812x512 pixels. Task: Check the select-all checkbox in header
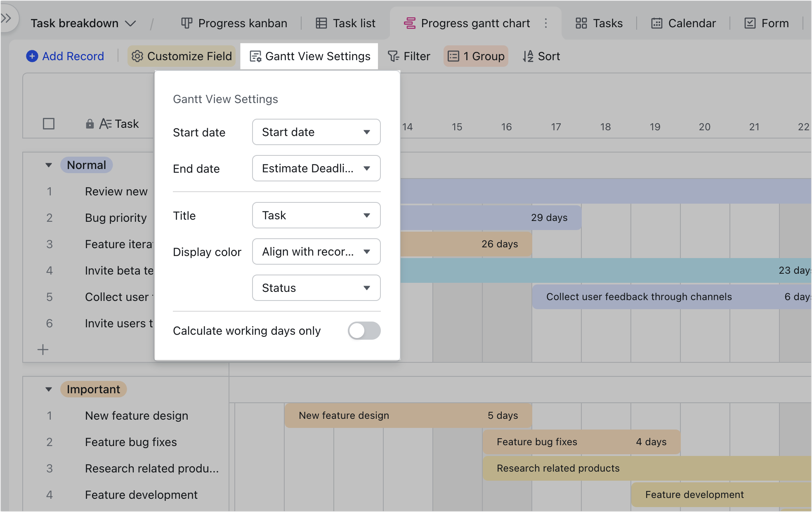pyautogui.click(x=49, y=124)
